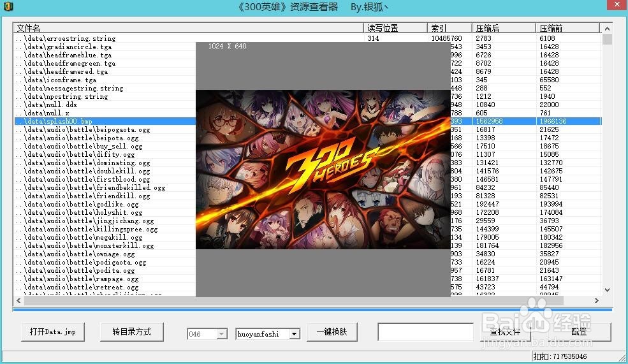This screenshot has width=628, height=364.
Task: Select the gradiancircle.tga file row
Action: pyautogui.click(x=307, y=47)
